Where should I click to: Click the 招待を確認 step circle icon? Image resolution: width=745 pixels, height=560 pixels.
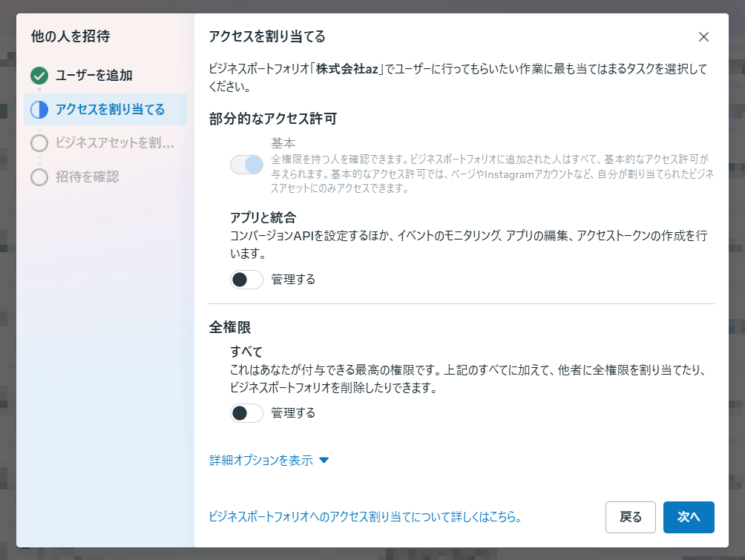click(39, 177)
